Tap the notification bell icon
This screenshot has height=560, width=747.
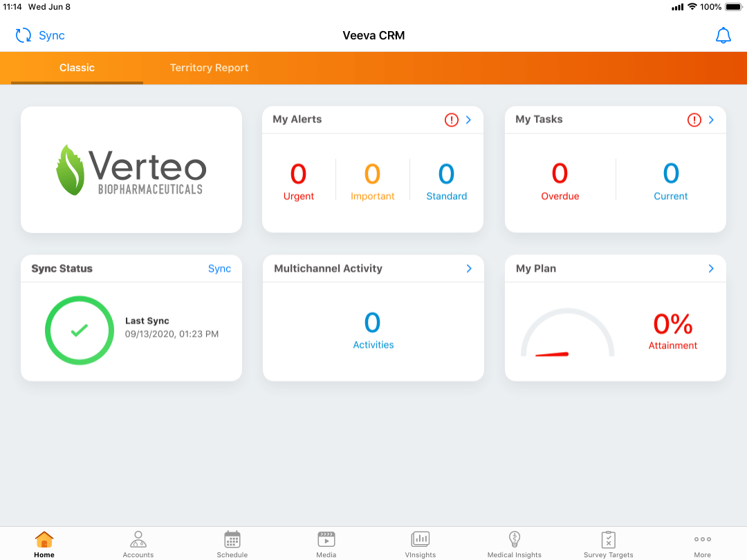click(x=723, y=36)
